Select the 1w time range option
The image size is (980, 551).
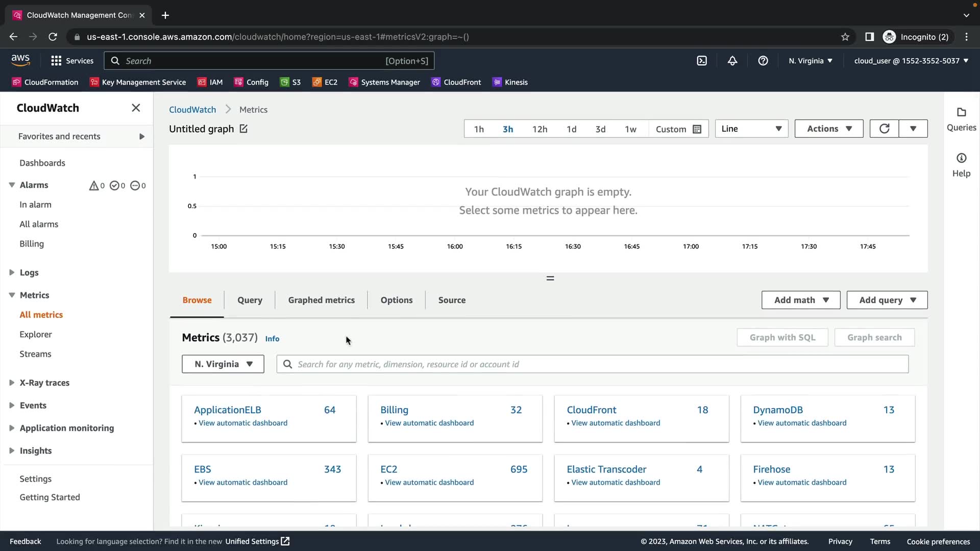tap(630, 129)
